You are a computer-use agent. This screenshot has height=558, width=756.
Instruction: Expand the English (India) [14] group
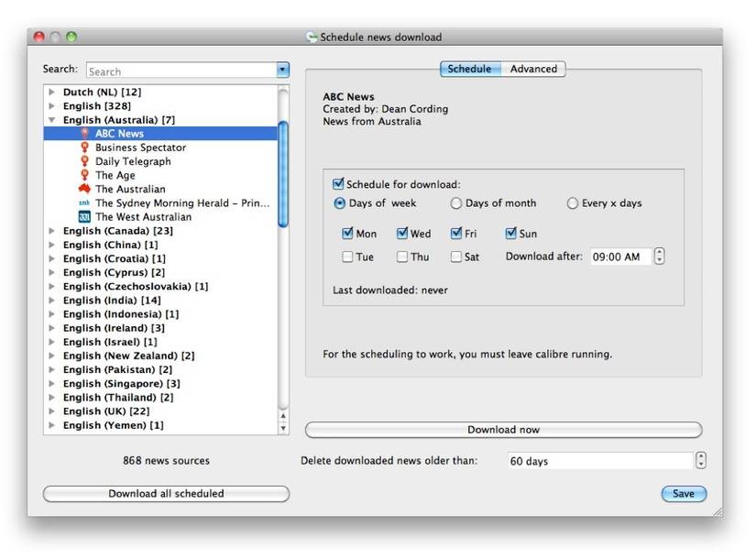pos(51,300)
